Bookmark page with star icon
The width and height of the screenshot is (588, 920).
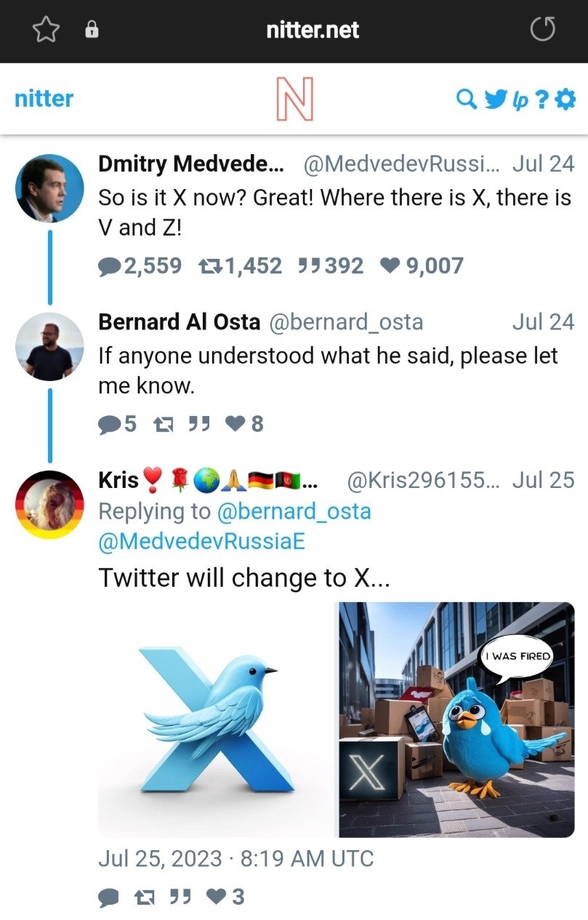click(46, 30)
